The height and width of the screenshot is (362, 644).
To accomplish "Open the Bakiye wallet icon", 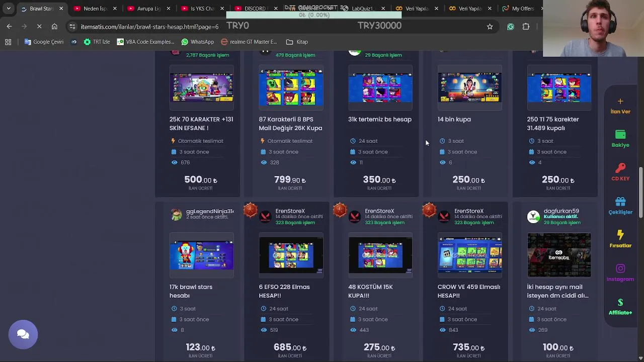I will click(x=620, y=134).
